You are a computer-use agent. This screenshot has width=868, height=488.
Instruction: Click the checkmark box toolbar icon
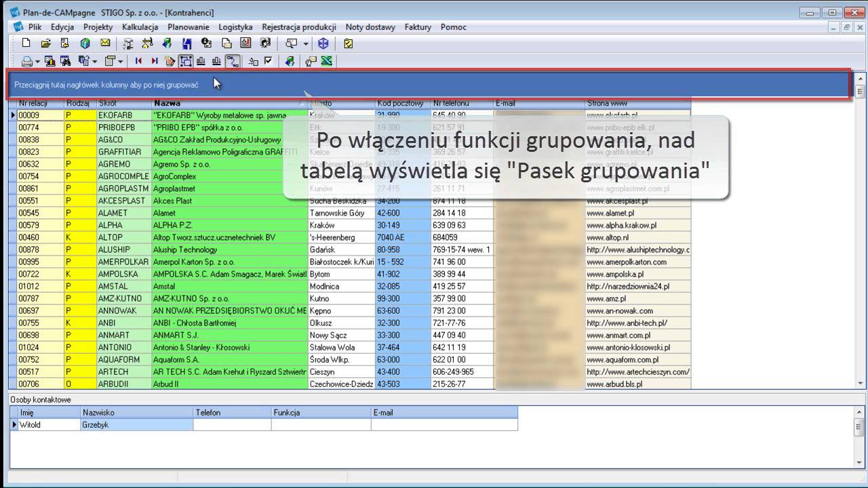pos(268,61)
